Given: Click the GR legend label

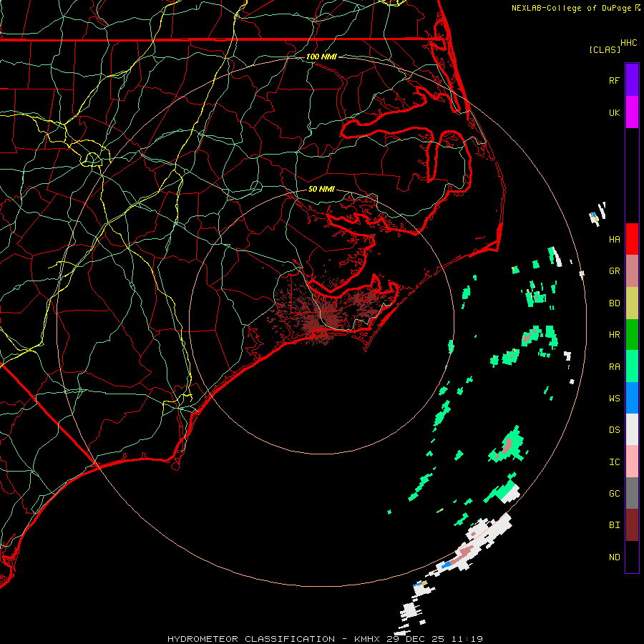Looking at the screenshot, I should [x=614, y=271].
